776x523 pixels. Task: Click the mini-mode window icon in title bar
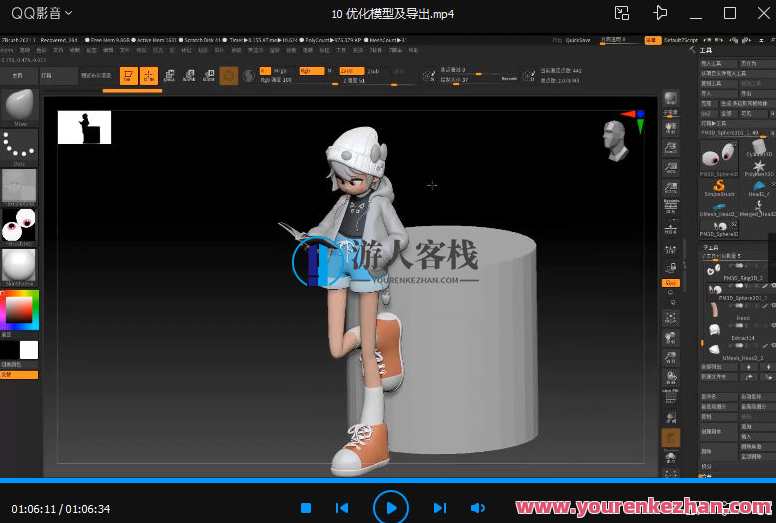coord(622,13)
